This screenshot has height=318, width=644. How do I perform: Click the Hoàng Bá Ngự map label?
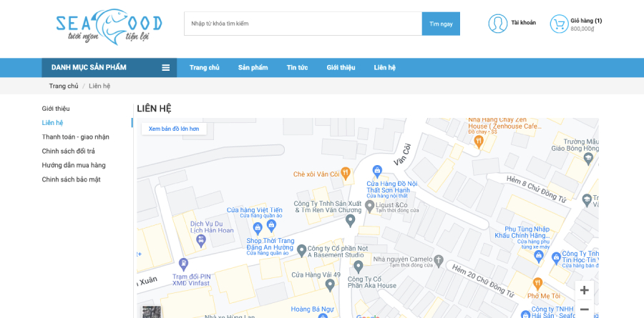click(313, 309)
